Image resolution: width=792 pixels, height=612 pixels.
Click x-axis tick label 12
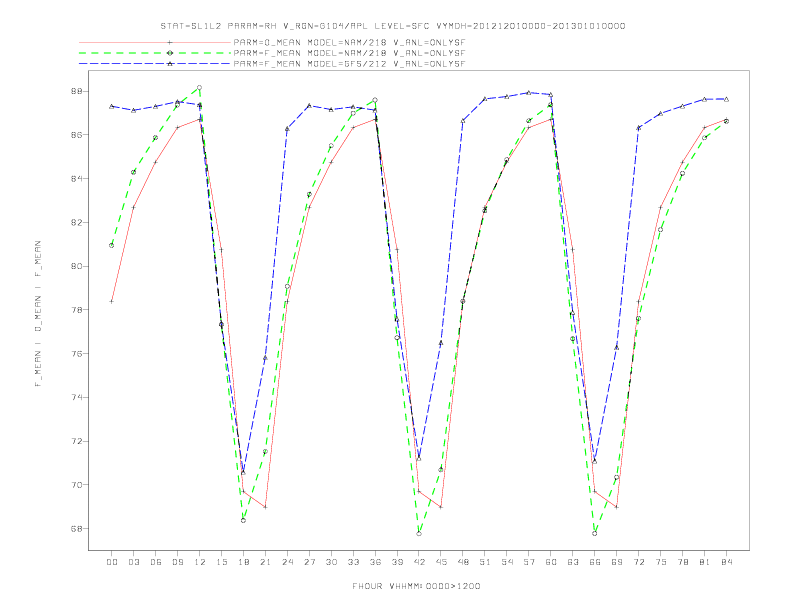tap(200, 562)
